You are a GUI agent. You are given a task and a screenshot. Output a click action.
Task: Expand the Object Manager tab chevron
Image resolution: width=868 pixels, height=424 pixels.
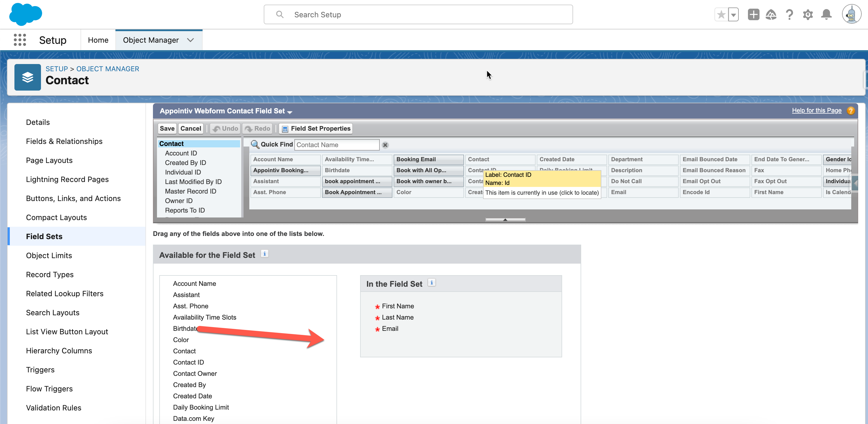(x=190, y=40)
